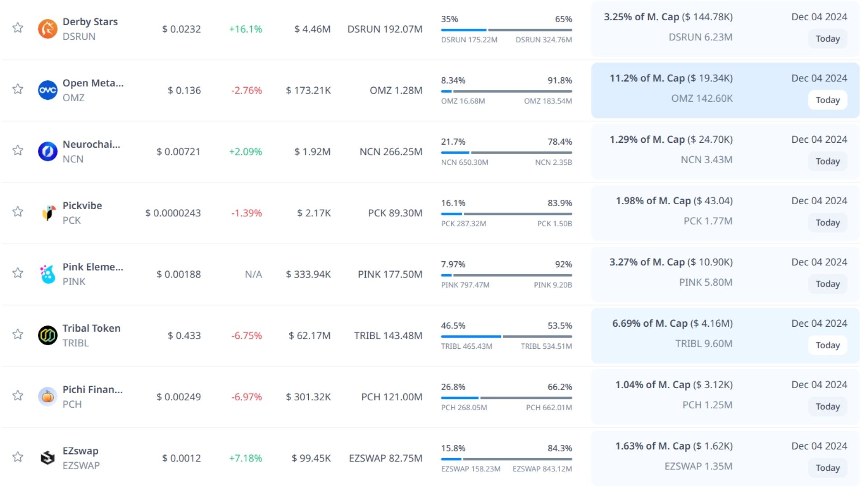Screen dimensions: 868x488
Task: Toggle the watchlist star for Tribal Token
Action: coord(18,334)
